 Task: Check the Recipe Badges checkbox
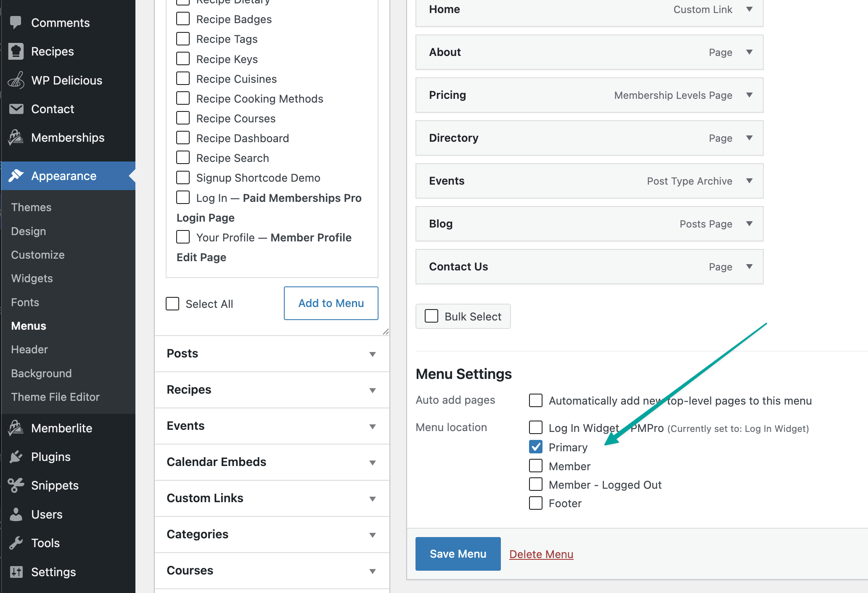[183, 19]
